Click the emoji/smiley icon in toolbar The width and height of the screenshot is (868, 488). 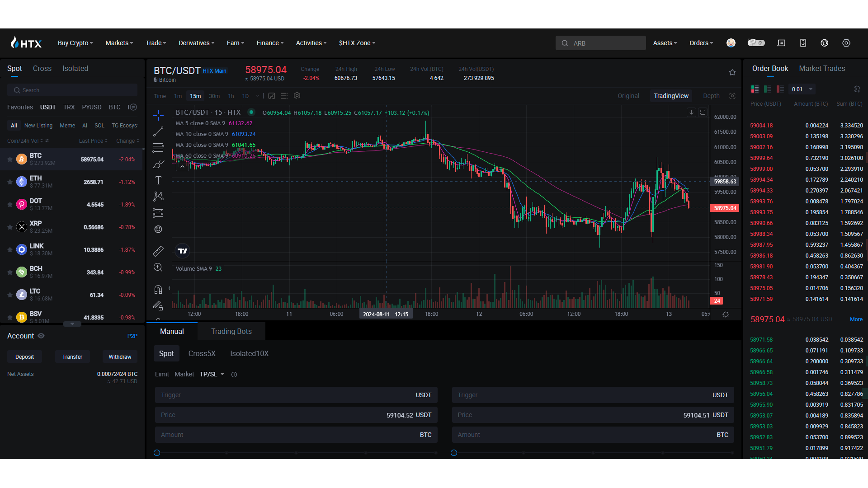coord(158,229)
